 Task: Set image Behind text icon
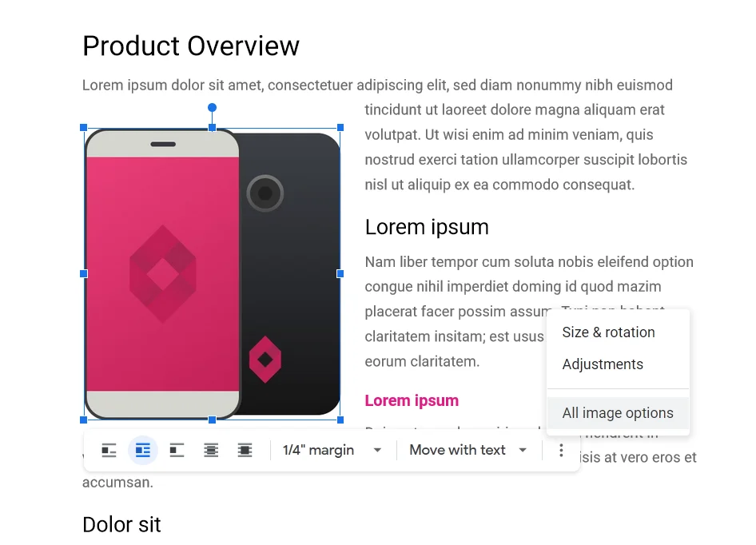(211, 451)
